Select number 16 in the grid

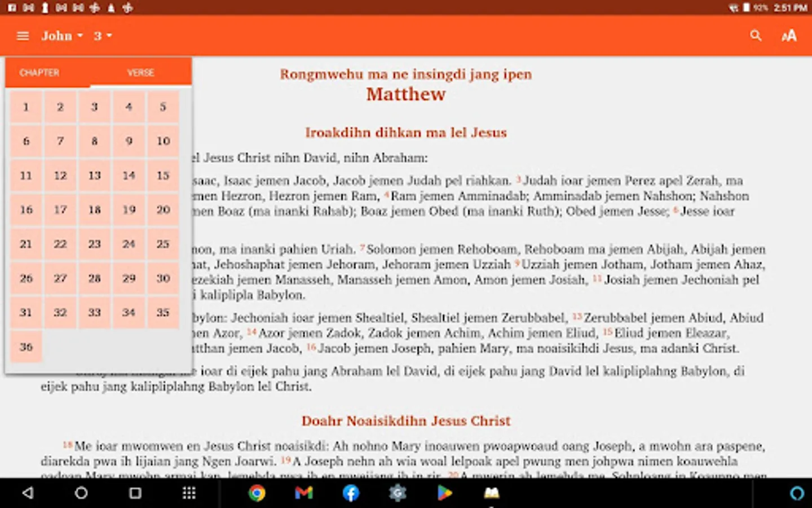pyautogui.click(x=26, y=210)
